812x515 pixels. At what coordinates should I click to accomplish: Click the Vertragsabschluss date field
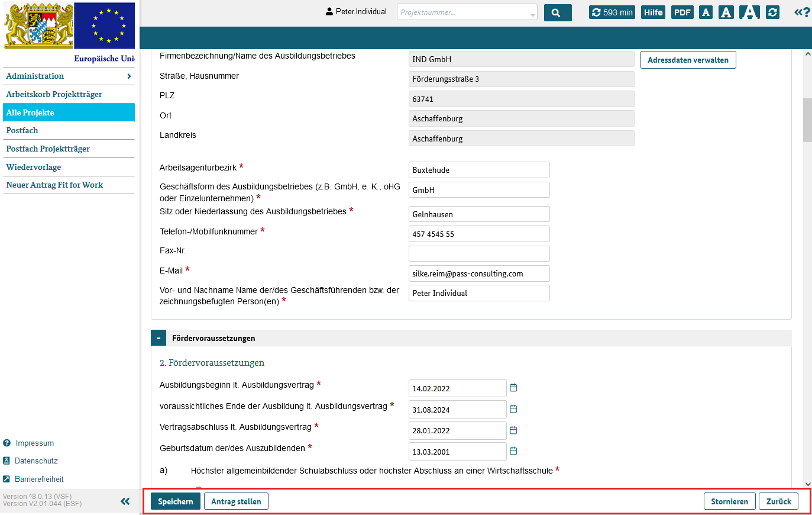coord(457,430)
